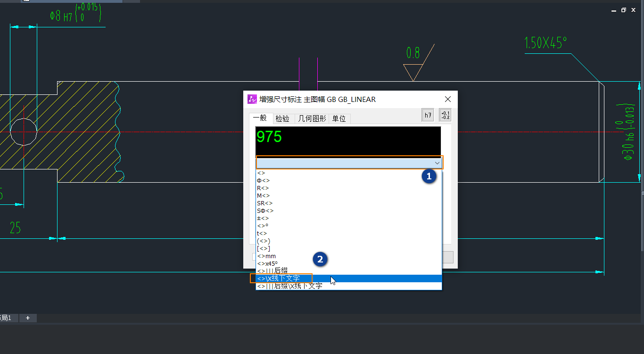Add a new layout with the + tab
The image size is (644, 354).
(x=28, y=318)
